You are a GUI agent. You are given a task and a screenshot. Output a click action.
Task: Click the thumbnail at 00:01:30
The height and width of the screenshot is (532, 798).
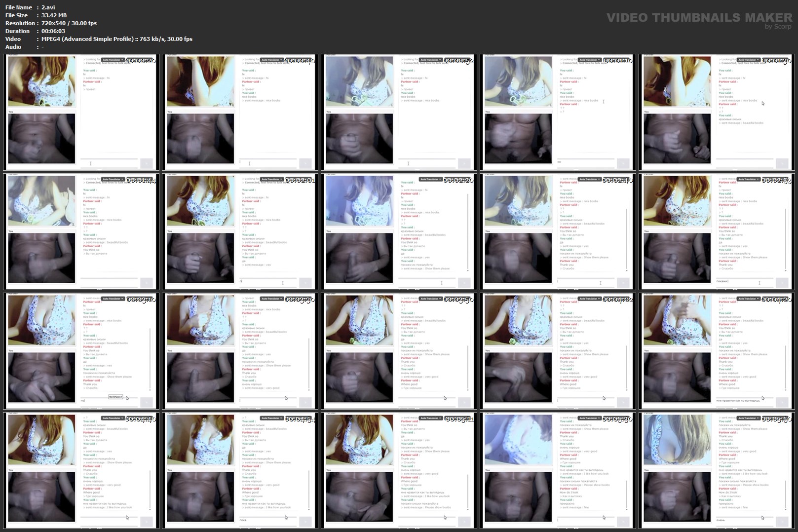point(717,112)
